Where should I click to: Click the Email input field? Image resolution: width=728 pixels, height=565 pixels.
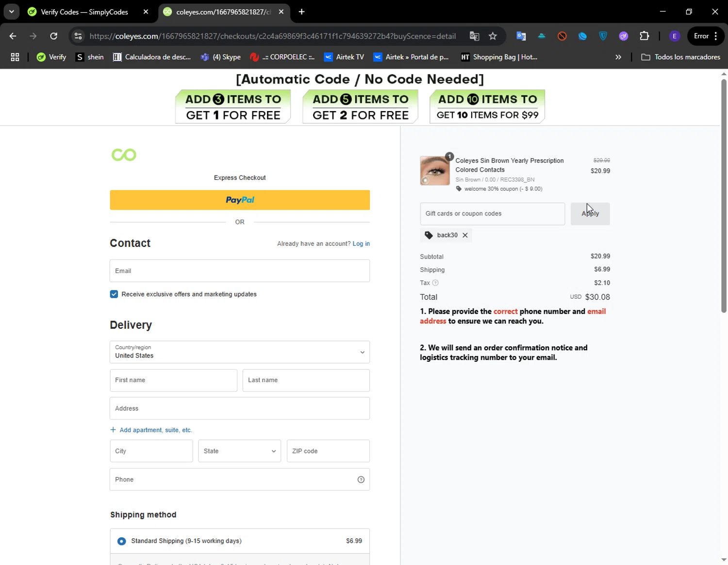(240, 271)
